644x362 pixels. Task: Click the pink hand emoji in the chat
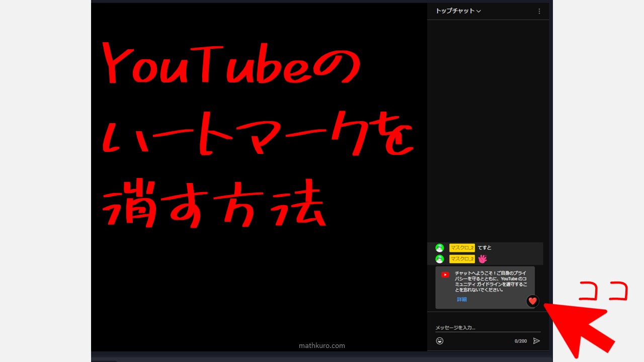click(482, 258)
